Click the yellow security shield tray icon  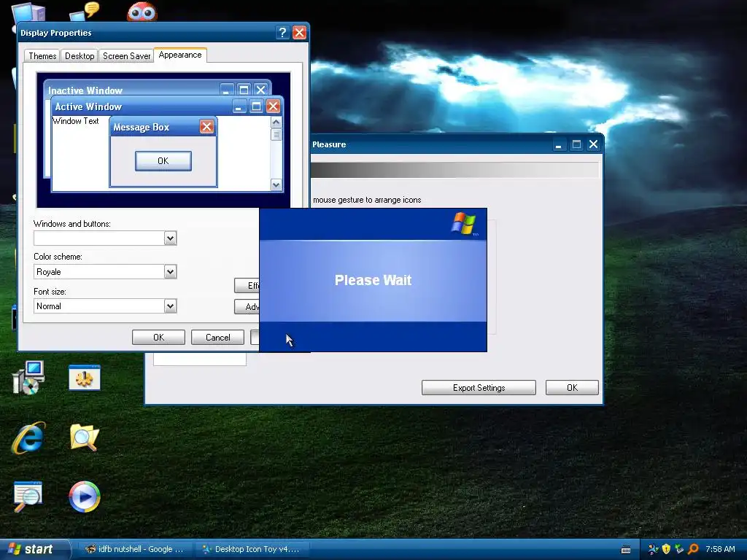pos(667,550)
